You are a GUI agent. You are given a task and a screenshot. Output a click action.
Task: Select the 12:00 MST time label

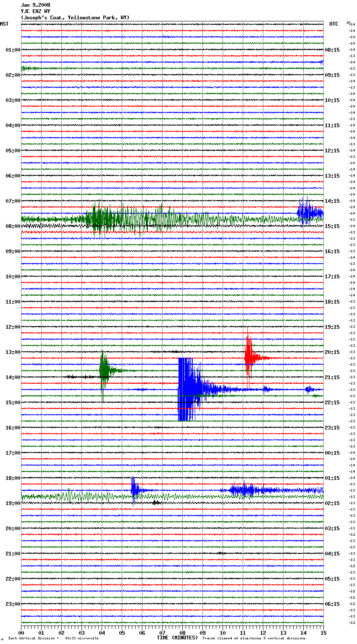click(x=13, y=327)
